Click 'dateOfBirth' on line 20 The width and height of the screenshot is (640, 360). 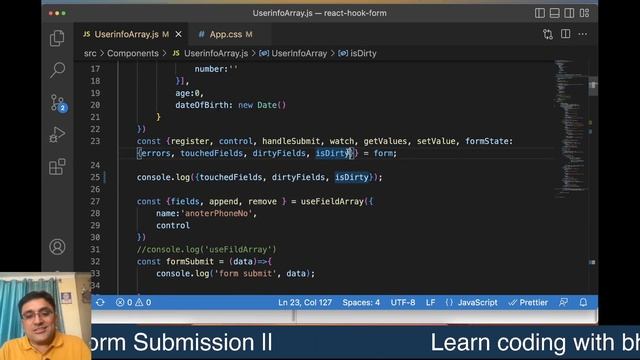click(202, 105)
